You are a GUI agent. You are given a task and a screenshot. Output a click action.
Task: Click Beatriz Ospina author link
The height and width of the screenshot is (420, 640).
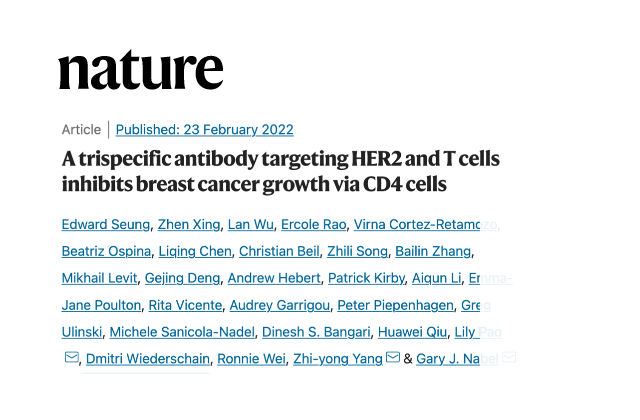pos(106,251)
